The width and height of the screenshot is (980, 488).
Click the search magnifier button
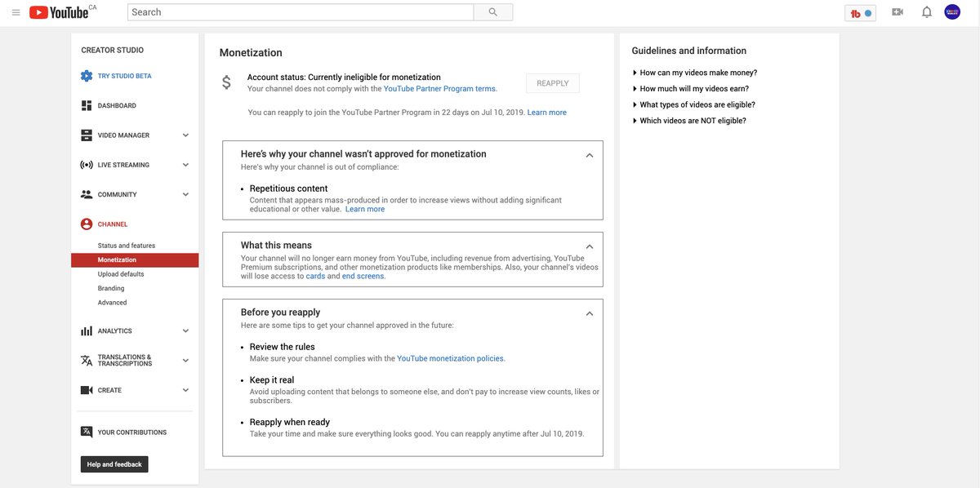click(x=493, y=12)
